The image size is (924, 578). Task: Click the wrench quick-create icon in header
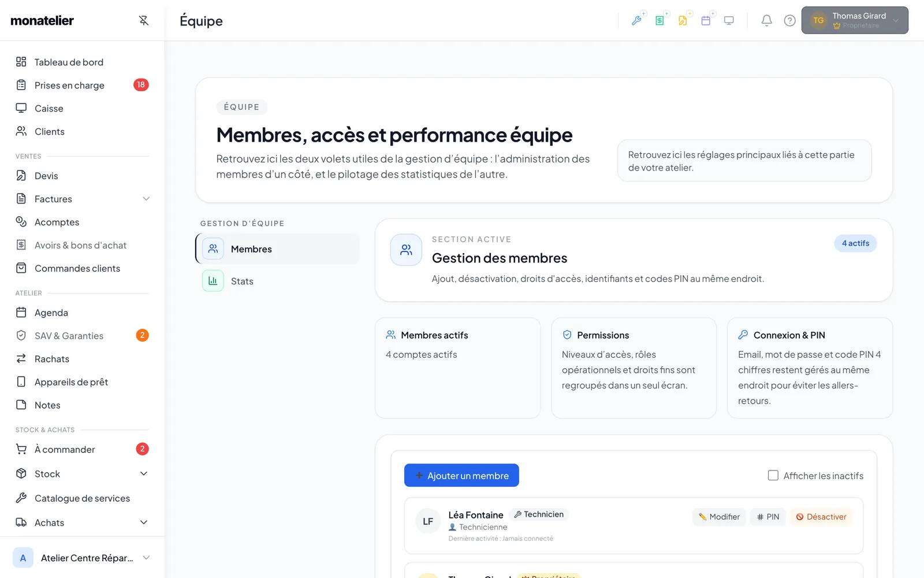tap(637, 20)
